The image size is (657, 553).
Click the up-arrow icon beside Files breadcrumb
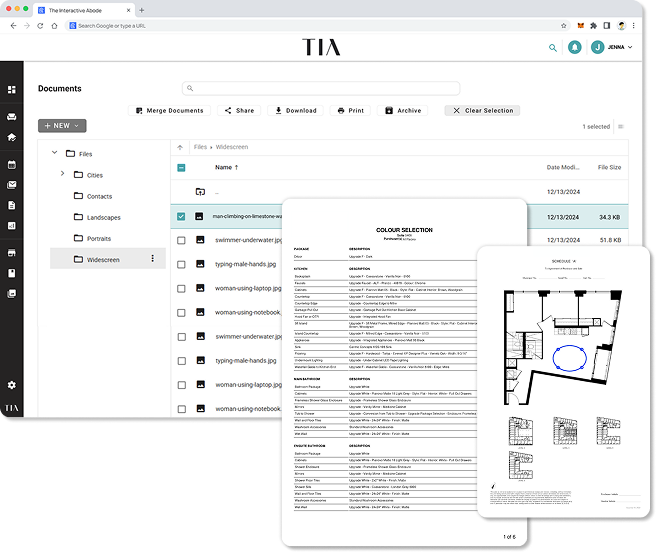coord(181,147)
